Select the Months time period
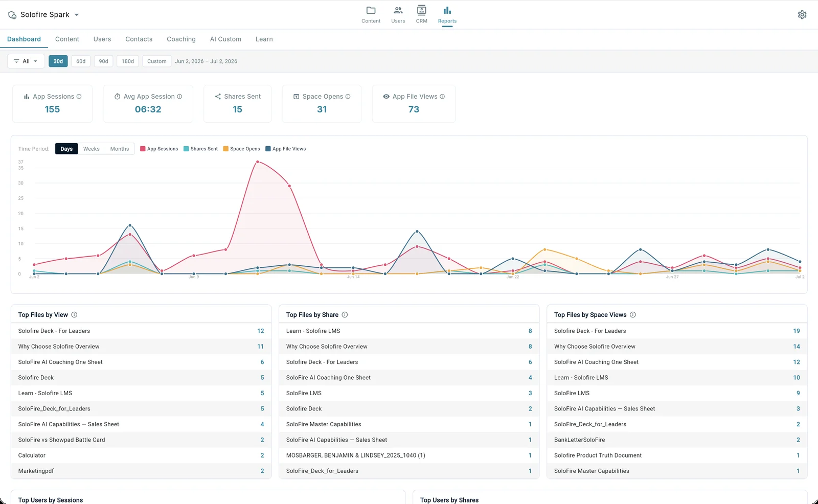This screenshot has width=818, height=504. (x=120, y=149)
